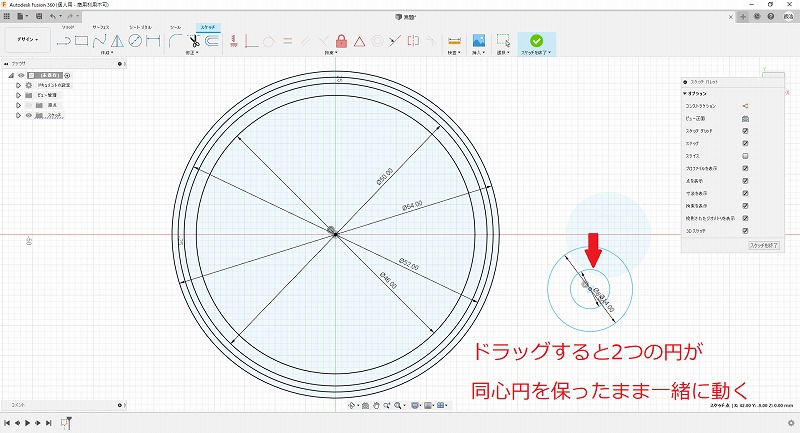800x433 pixels.
Task: Select the Circle sketch tool
Action: (x=135, y=41)
